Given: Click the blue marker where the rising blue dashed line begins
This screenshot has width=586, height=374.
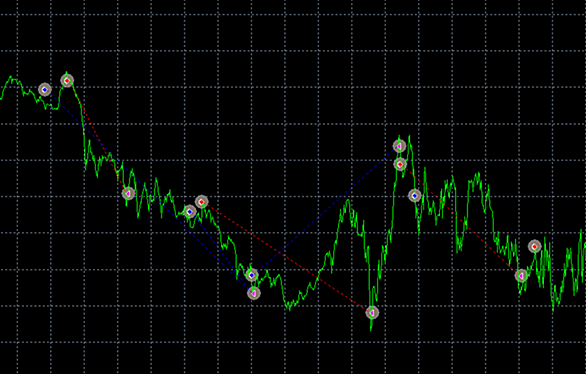Looking at the screenshot, I should [252, 275].
